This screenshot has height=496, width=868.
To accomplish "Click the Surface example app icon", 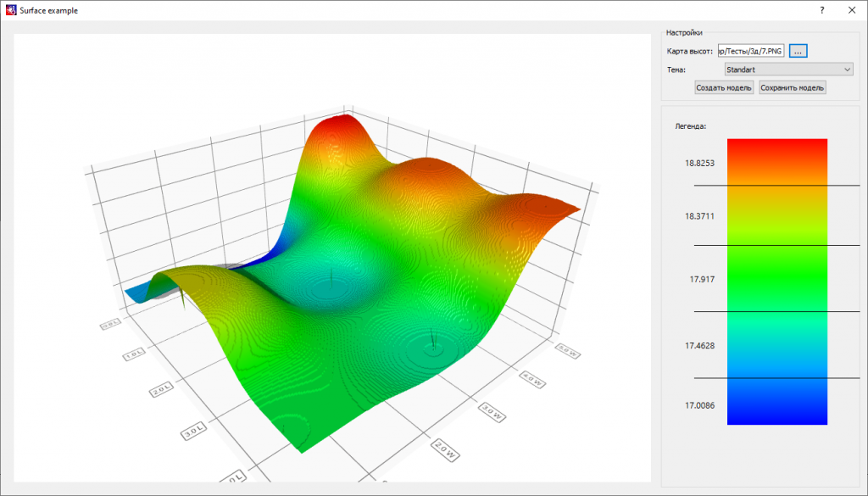I will (10, 10).
